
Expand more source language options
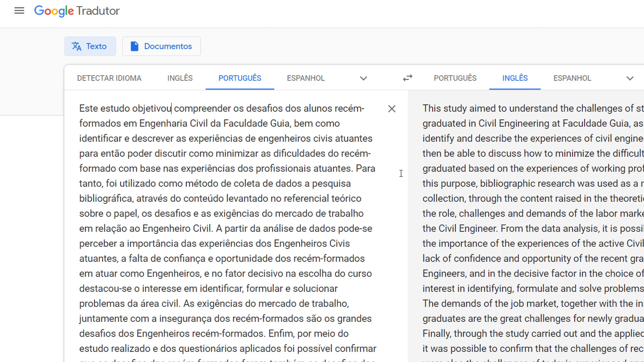[364, 78]
